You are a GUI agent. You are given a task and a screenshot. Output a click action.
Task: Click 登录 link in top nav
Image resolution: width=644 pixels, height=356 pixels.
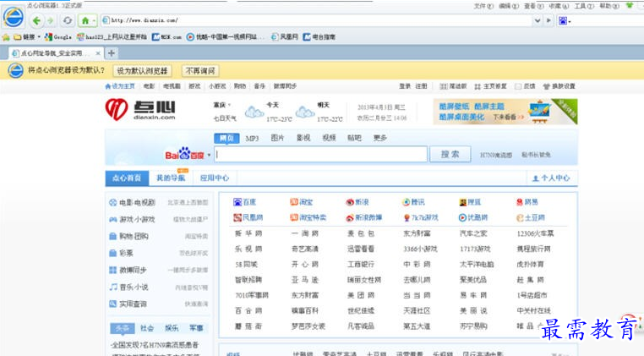point(405,86)
